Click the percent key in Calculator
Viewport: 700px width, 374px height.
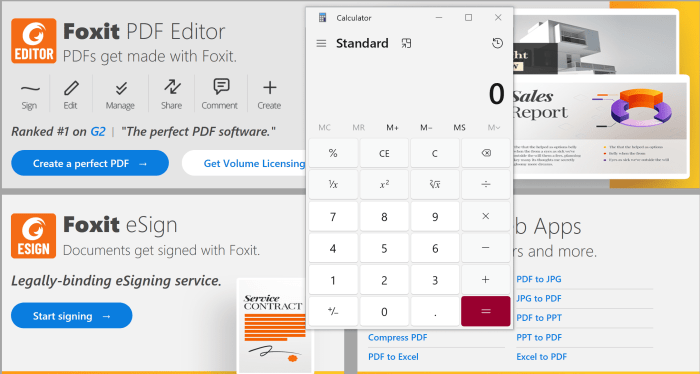(333, 153)
